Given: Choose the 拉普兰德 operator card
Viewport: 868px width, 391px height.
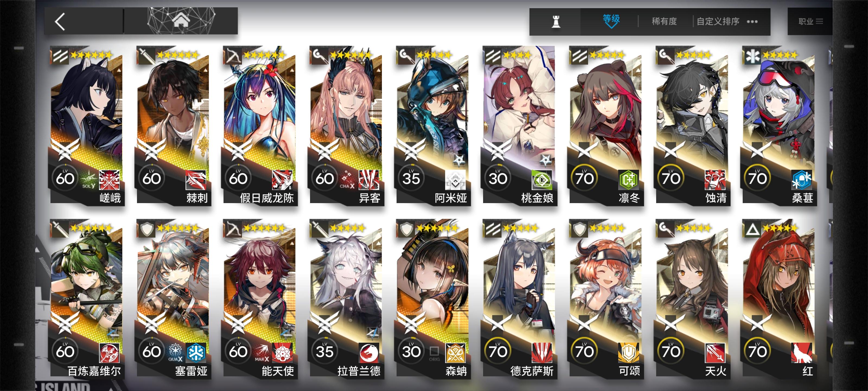Looking at the screenshot, I should click(346, 298).
